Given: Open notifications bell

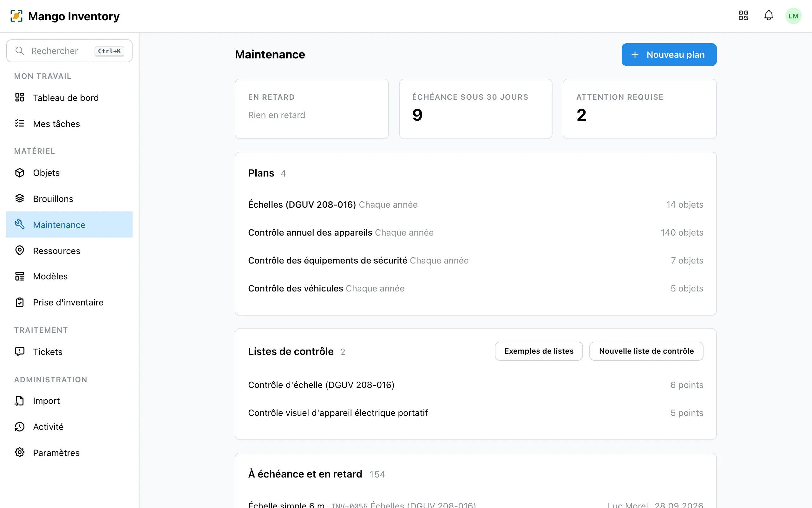Looking at the screenshot, I should (769, 16).
